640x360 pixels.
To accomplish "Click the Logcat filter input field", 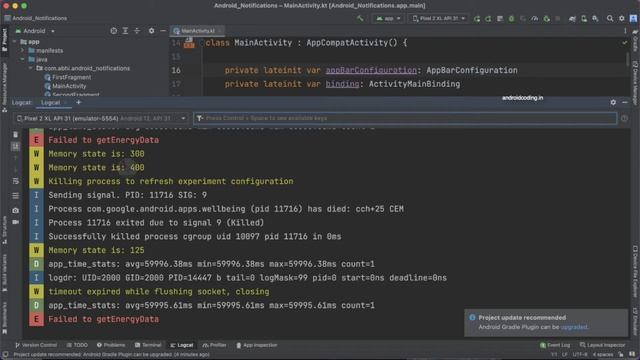I will (405, 118).
